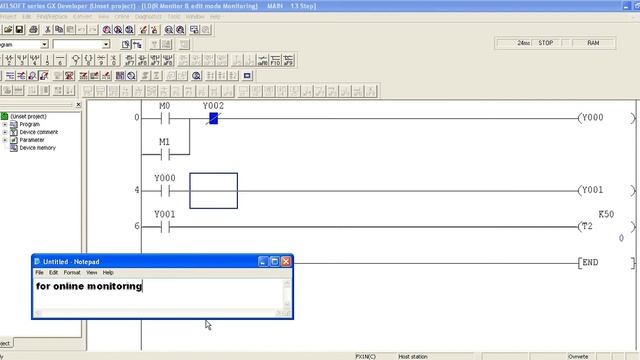The width and height of the screenshot is (640, 360).
Task: Click the M0 contact in ladder
Action: click(165, 119)
